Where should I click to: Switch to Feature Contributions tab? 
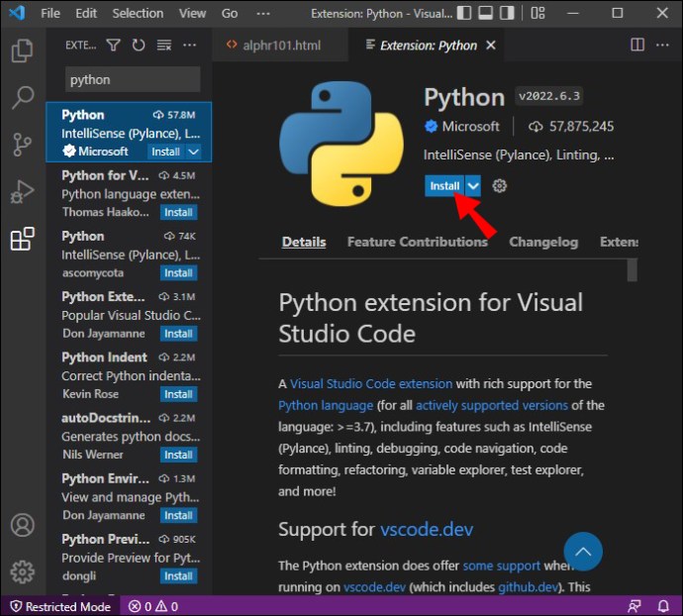(417, 242)
